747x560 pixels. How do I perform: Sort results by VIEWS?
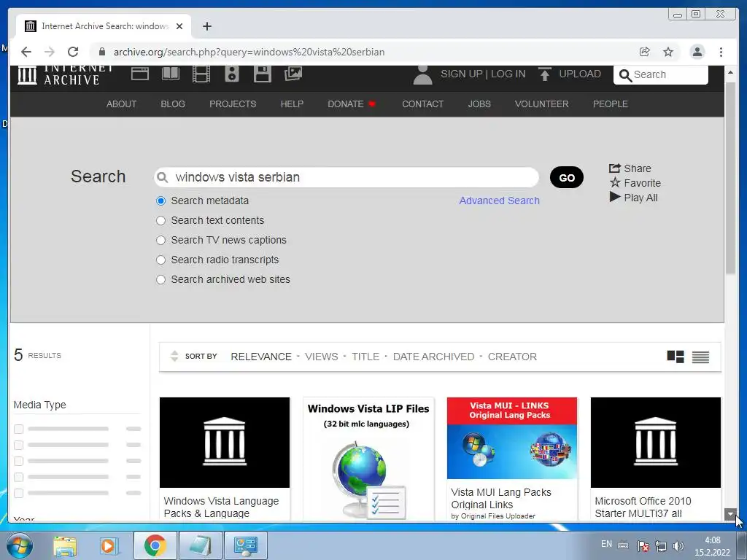coord(322,357)
